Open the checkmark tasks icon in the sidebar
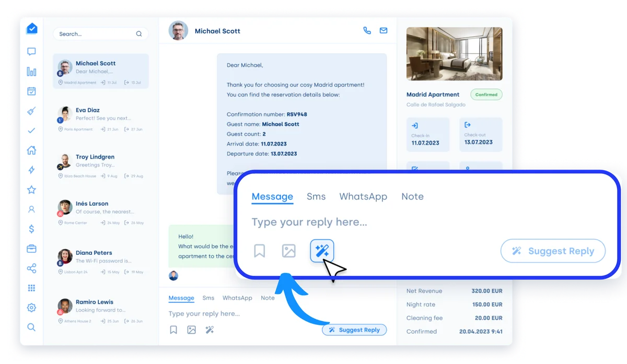 (31, 131)
